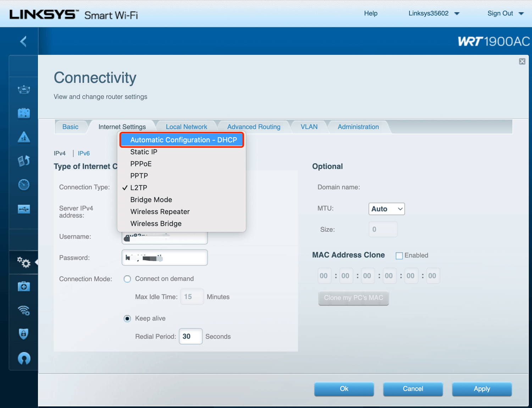Open the Speed Test gauge icon
532x408 pixels.
coord(24,185)
